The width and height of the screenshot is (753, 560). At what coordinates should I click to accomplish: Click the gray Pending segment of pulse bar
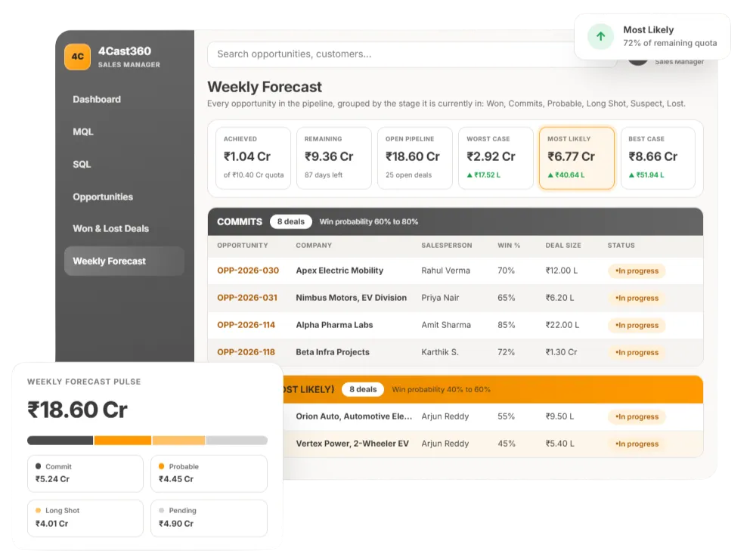click(237, 441)
